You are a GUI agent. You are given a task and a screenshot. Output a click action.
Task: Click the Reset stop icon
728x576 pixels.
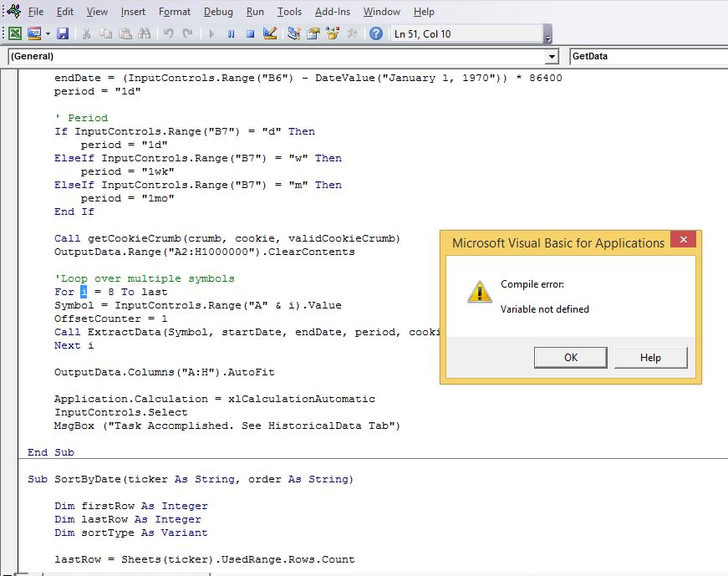point(250,33)
